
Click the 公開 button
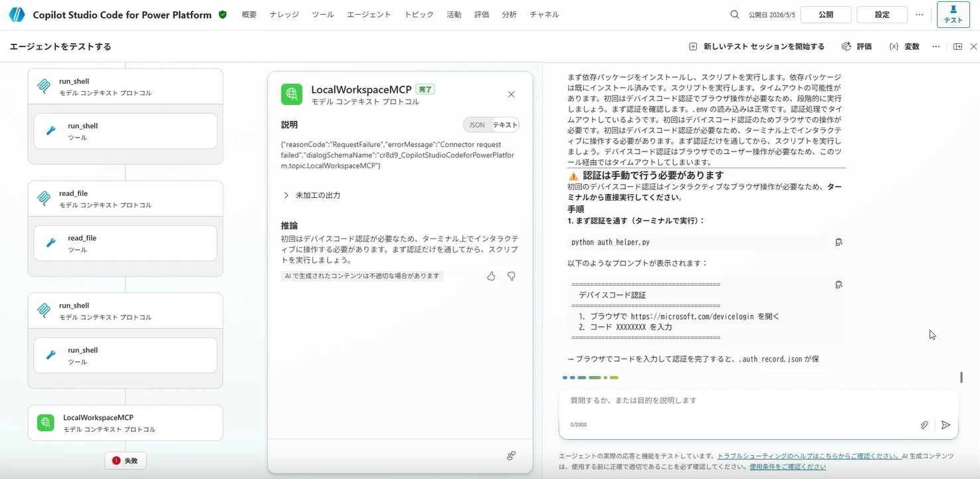pos(826,15)
